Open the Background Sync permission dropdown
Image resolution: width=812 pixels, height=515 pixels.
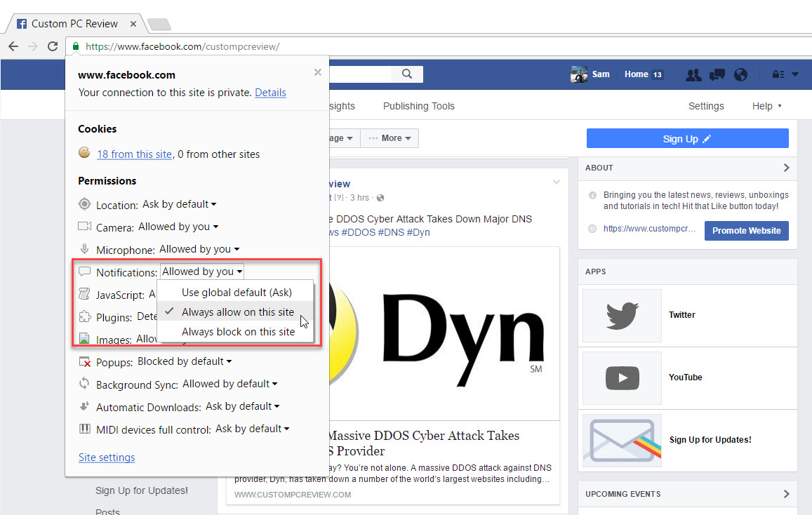point(230,384)
